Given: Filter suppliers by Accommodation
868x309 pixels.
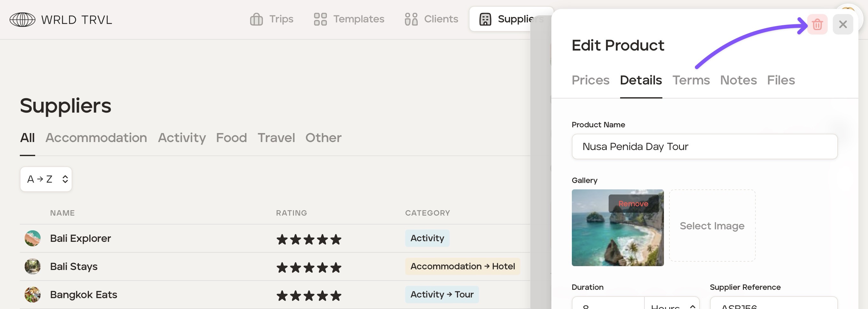Looking at the screenshot, I should coord(96,138).
